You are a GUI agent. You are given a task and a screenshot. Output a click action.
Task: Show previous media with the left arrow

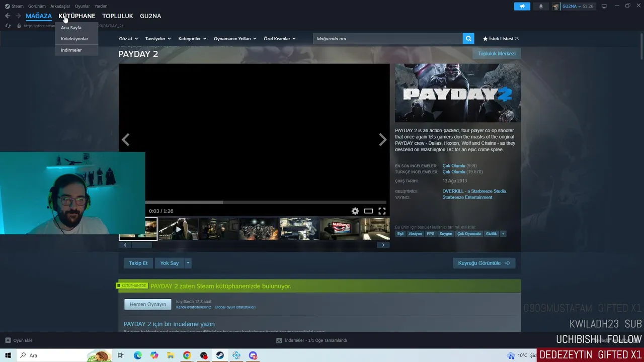click(125, 140)
